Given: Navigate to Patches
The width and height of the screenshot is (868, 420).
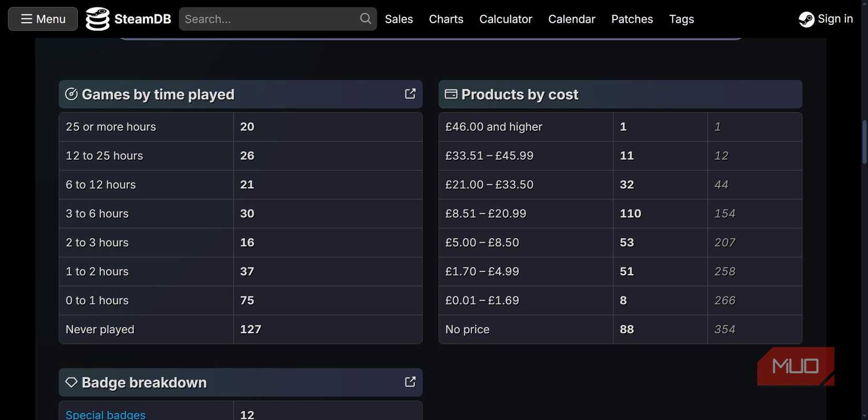Looking at the screenshot, I should click(632, 19).
